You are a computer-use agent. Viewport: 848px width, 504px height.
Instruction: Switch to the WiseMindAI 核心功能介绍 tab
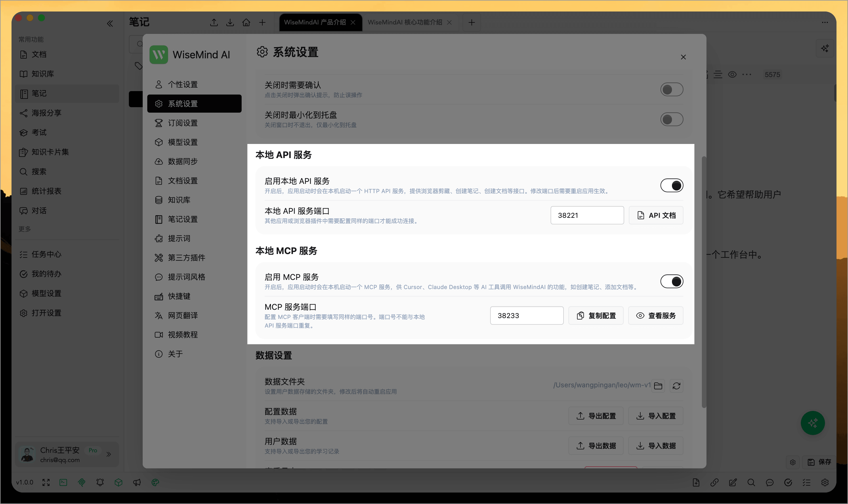406,22
